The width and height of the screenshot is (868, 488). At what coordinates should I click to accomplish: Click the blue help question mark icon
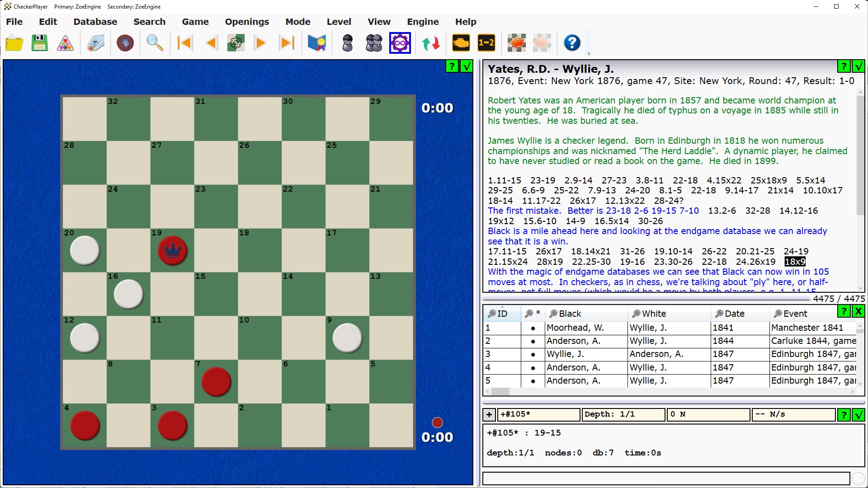pyautogui.click(x=572, y=43)
